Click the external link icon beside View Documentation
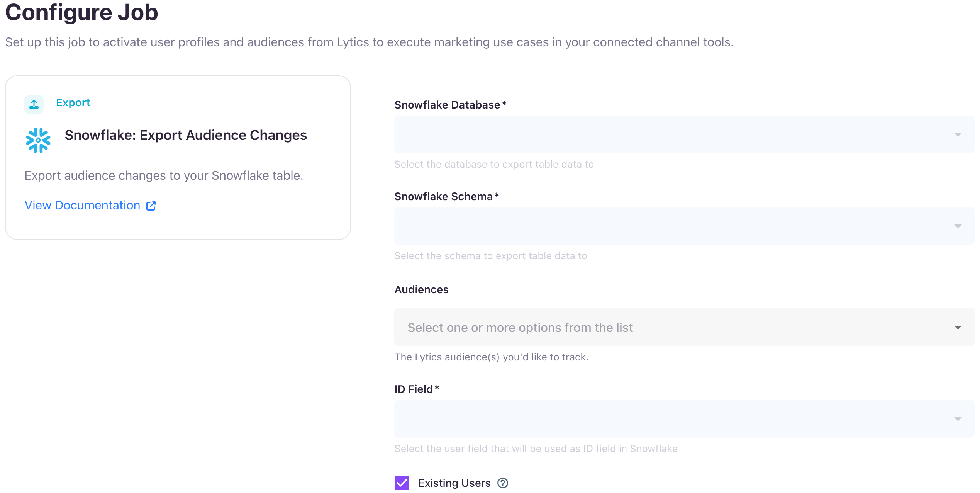This screenshot has height=493, width=980. 151,206
